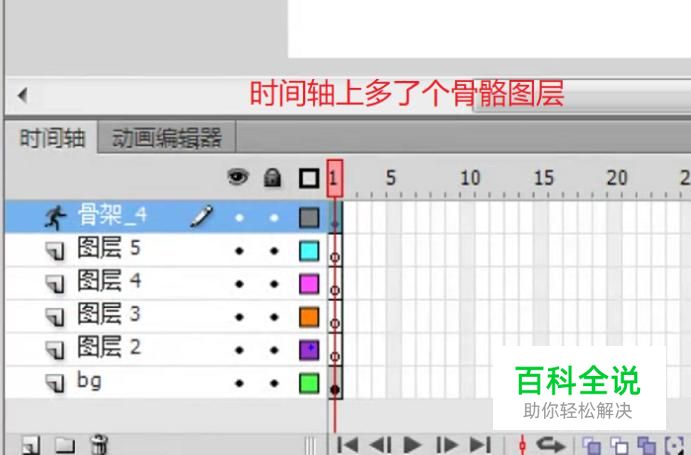Click the page icon of 图层 4
The height and width of the screenshot is (455, 691).
coord(56,284)
